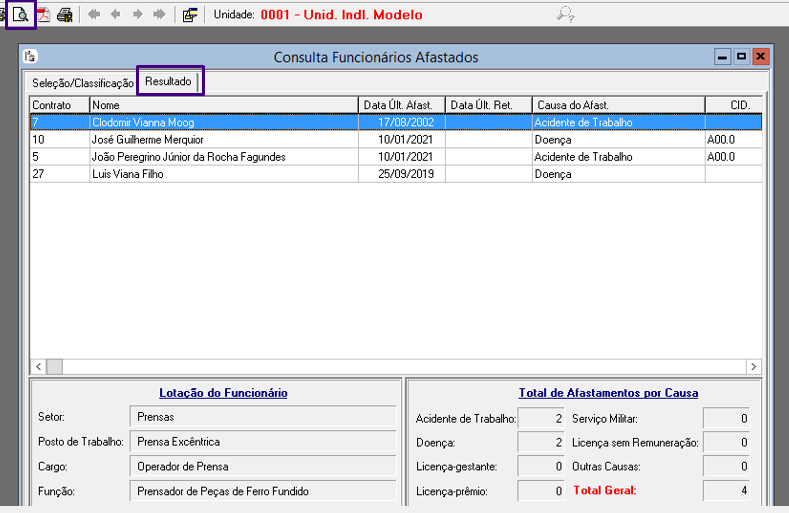Click the grayed key search icon
This screenshot has width=789, height=513.
point(566,14)
